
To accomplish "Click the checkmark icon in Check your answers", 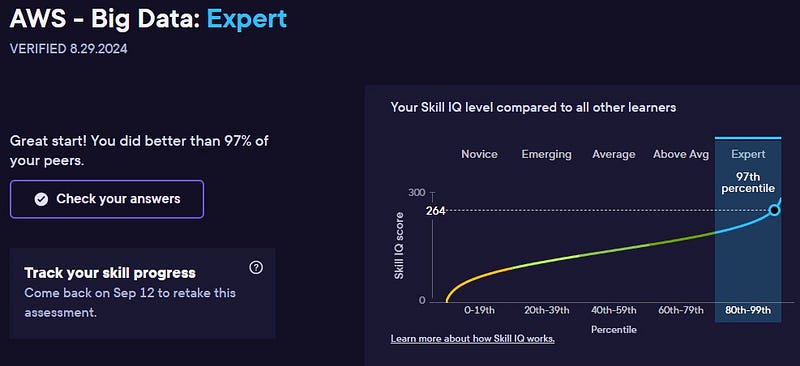I will coord(41,199).
